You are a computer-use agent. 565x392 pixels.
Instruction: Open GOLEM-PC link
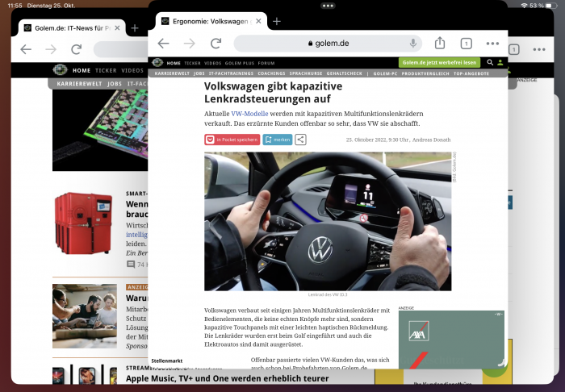point(385,73)
